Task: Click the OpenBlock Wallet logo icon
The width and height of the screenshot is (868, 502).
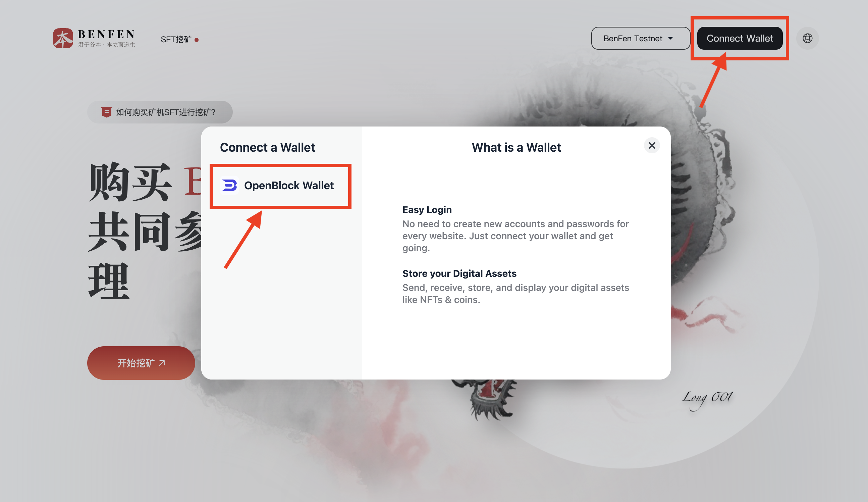Action: click(229, 185)
